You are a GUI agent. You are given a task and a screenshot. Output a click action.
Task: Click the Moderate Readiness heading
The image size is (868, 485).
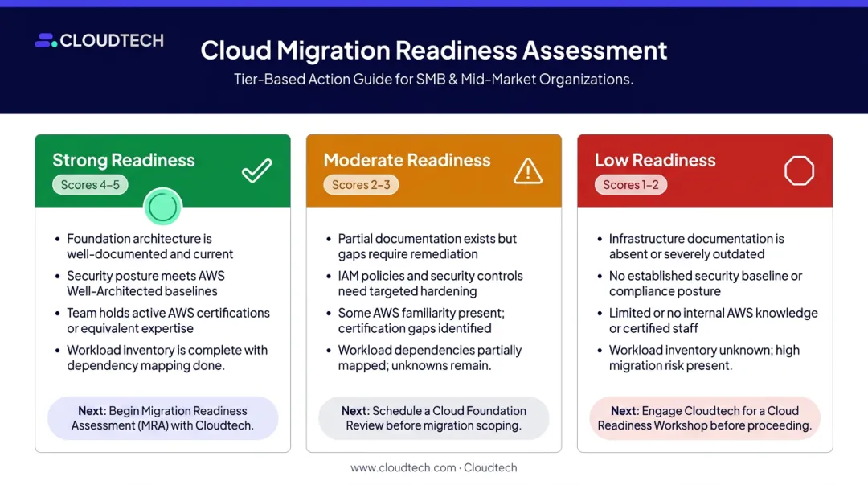(x=407, y=160)
